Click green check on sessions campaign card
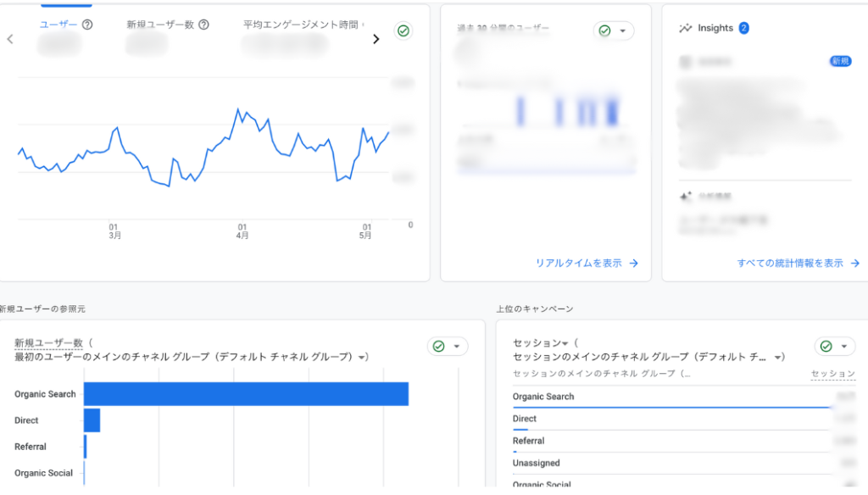 [x=826, y=346]
